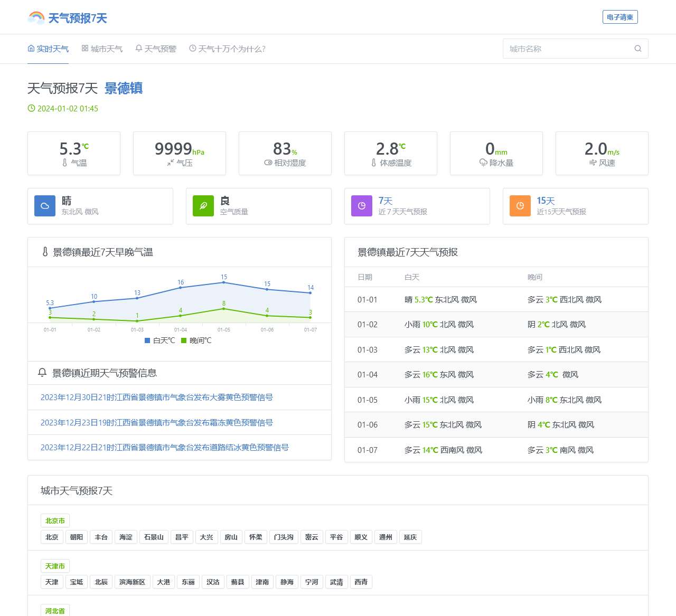Open the 大雾黄色预警信号 warning link

pos(157,397)
